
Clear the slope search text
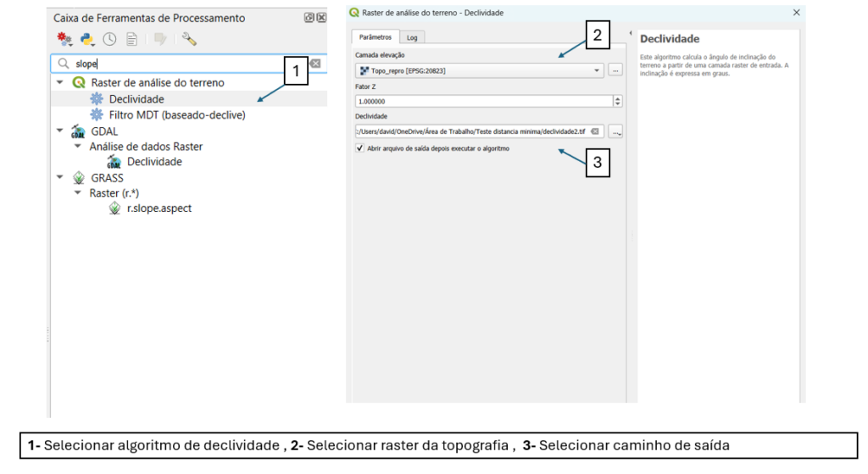(x=314, y=64)
